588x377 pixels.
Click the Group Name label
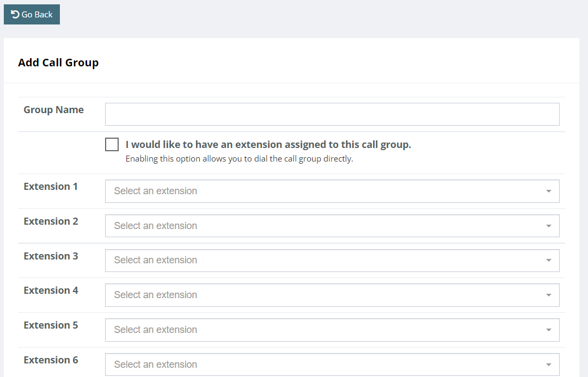click(53, 109)
